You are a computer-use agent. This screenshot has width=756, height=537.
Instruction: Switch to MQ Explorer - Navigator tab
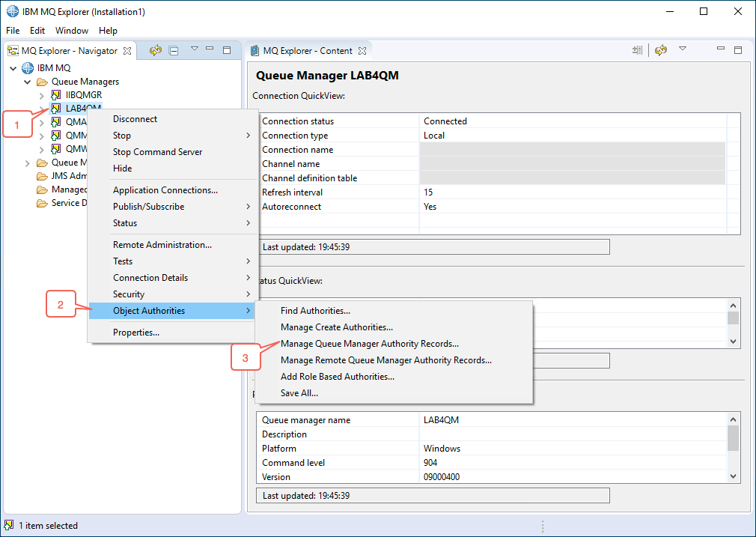[70, 51]
